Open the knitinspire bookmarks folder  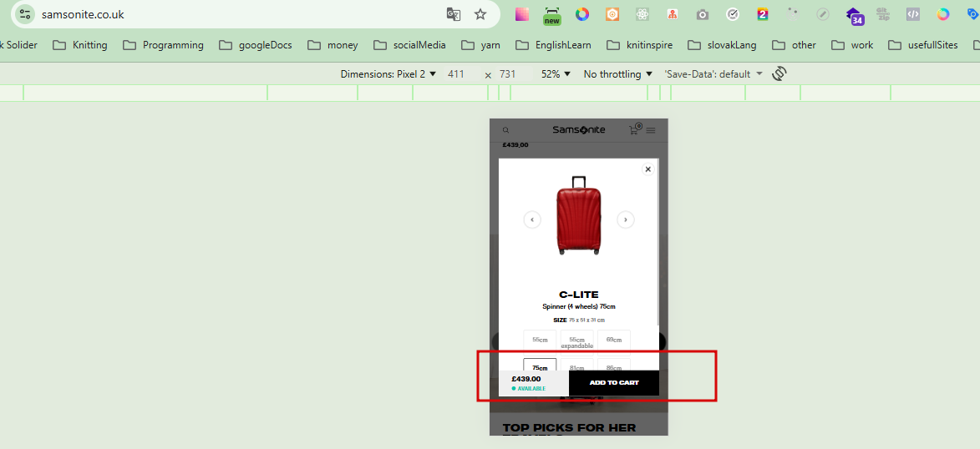click(x=639, y=45)
